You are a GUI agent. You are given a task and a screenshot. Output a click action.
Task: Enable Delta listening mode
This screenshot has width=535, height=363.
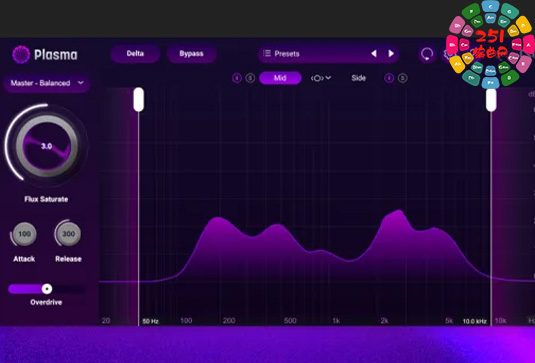135,54
